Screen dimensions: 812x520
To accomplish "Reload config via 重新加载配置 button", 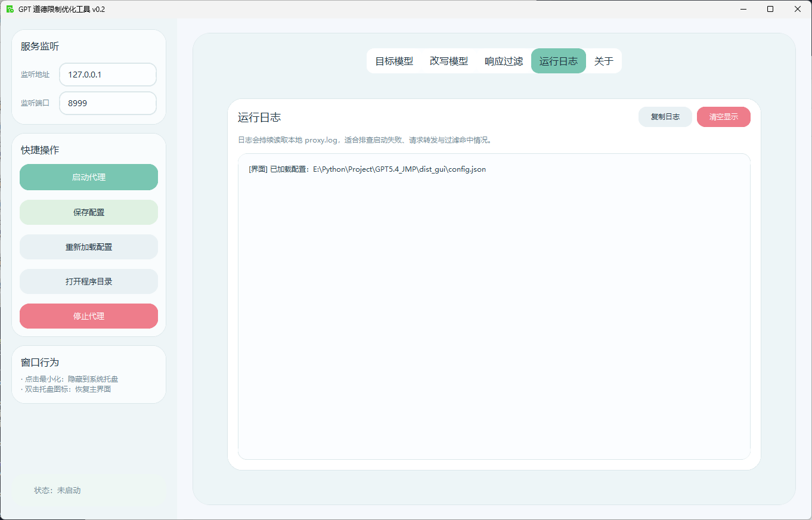I will [89, 247].
